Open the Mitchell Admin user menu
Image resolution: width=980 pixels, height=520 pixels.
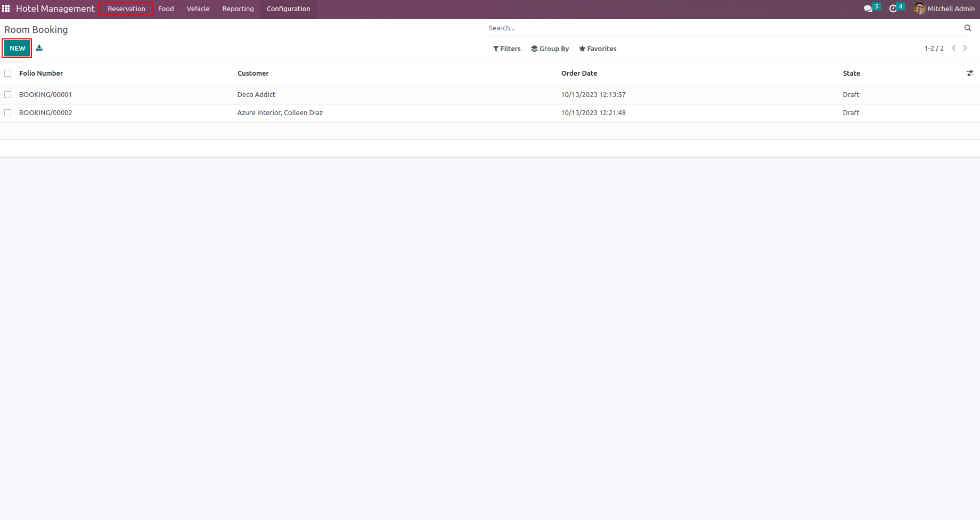pos(944,9)
